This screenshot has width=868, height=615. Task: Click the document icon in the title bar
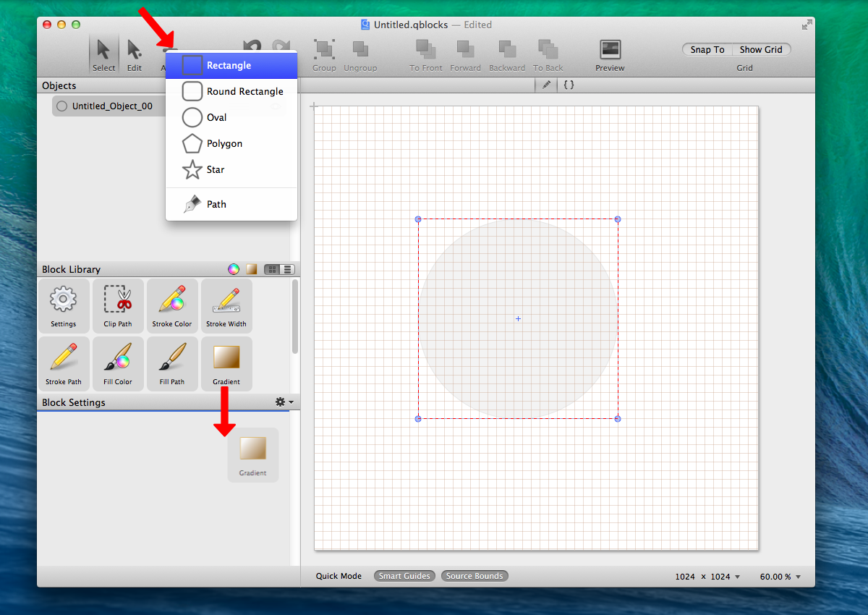[365, 25]
